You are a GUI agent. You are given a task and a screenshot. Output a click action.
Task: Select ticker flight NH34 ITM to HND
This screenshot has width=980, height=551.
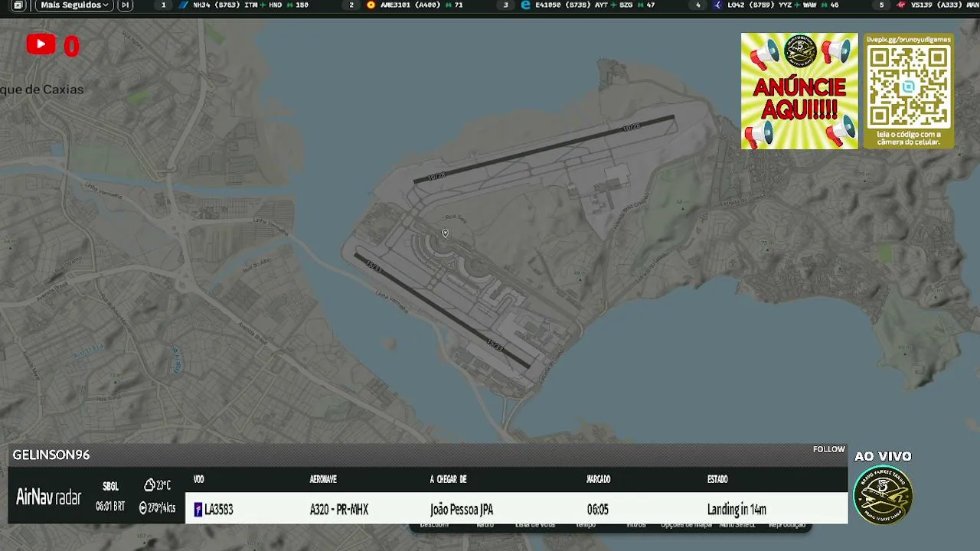[243, 5]
